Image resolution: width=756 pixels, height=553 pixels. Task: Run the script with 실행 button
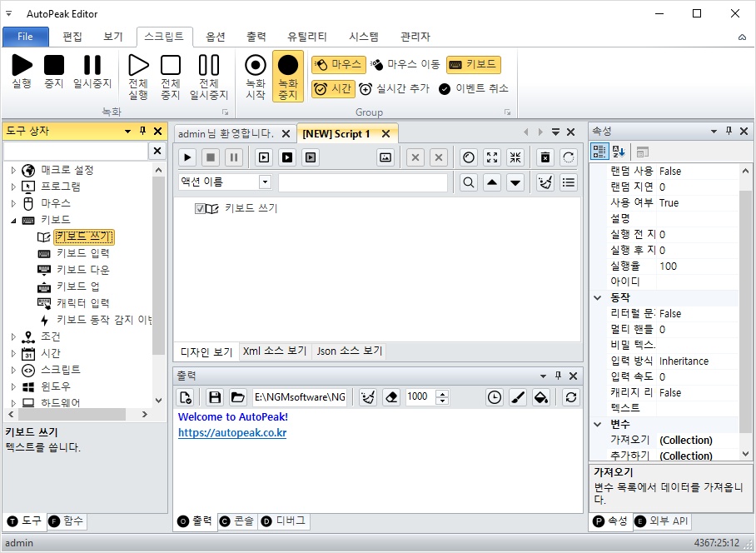22,72
